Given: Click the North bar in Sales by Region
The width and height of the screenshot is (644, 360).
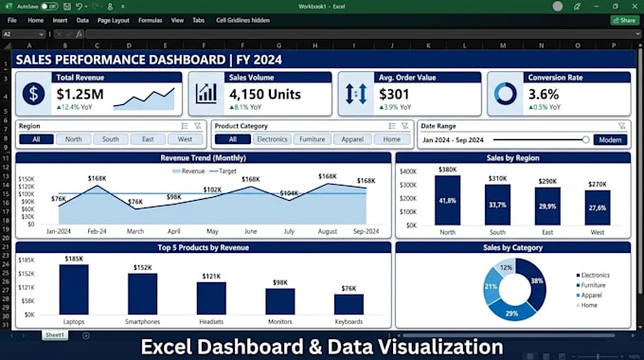Looking at the screenshot, I should (x=447, y=201).
